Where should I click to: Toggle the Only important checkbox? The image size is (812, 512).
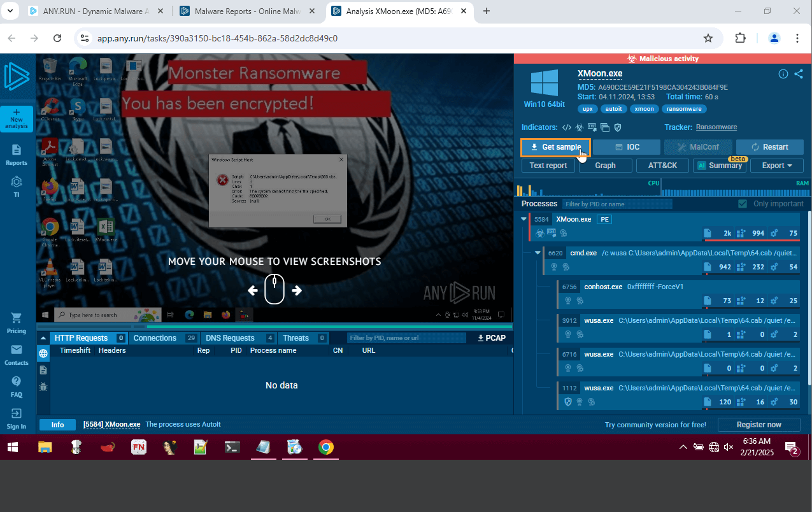tap(742, 204)
